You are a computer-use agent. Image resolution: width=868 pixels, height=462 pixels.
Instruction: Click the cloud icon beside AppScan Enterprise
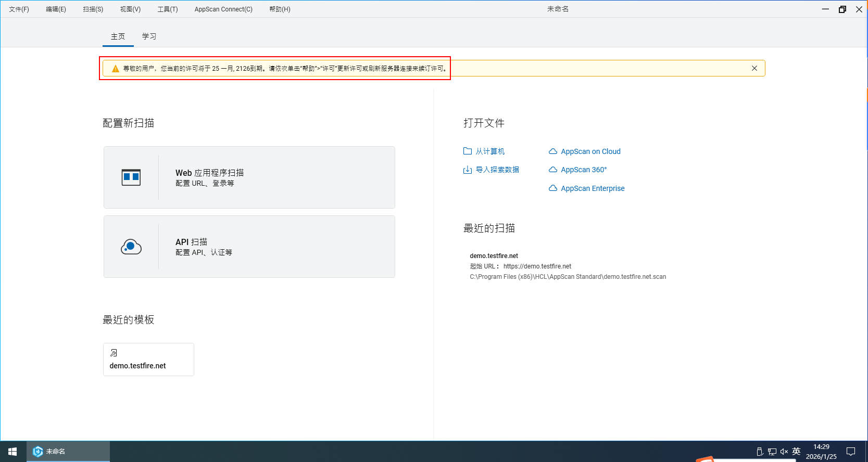[x=553, y=188]
